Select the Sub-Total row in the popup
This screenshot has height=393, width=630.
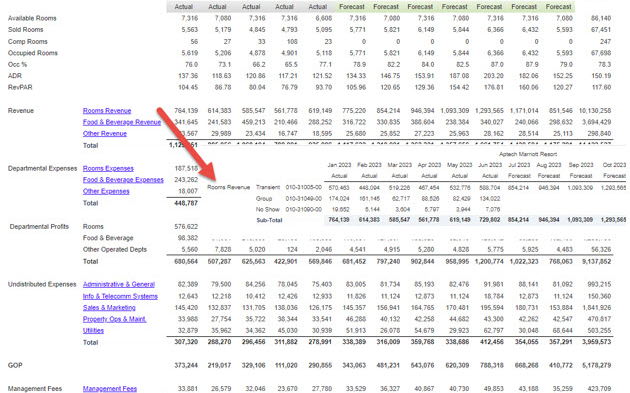coord(441,220)
